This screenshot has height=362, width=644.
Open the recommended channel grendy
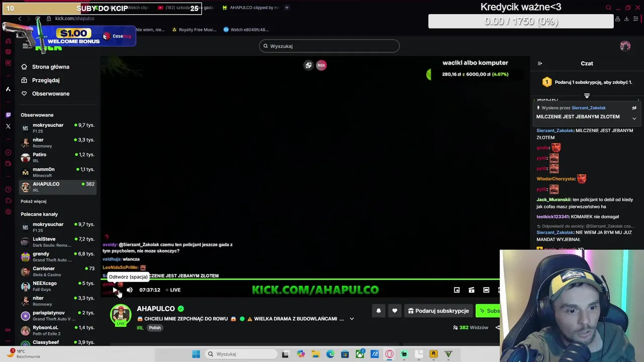tap(57, 256)
